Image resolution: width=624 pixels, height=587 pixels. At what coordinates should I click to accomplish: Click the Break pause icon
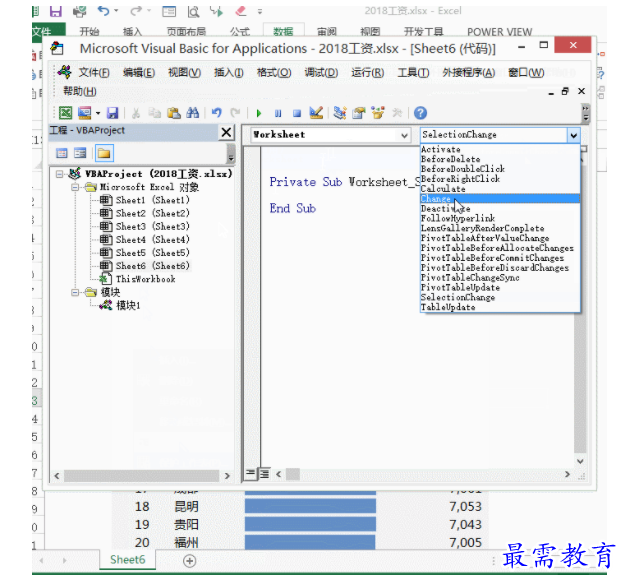click(278, 113)
